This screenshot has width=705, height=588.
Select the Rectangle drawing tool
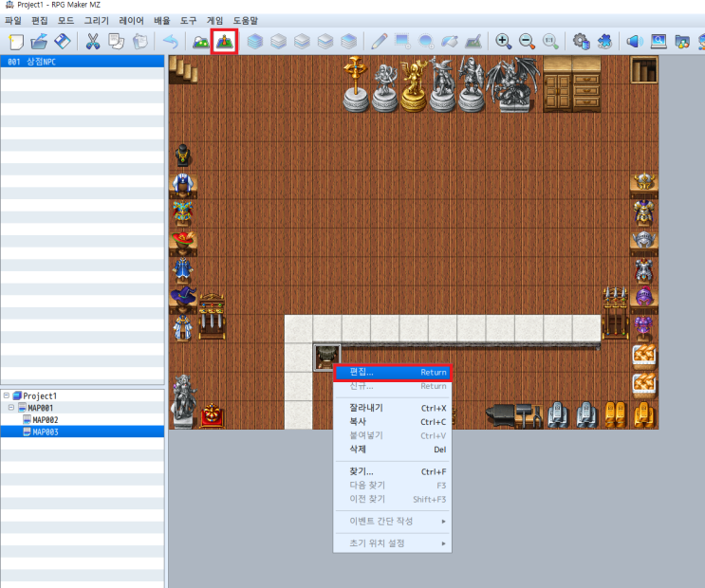[x=402, y=42]
